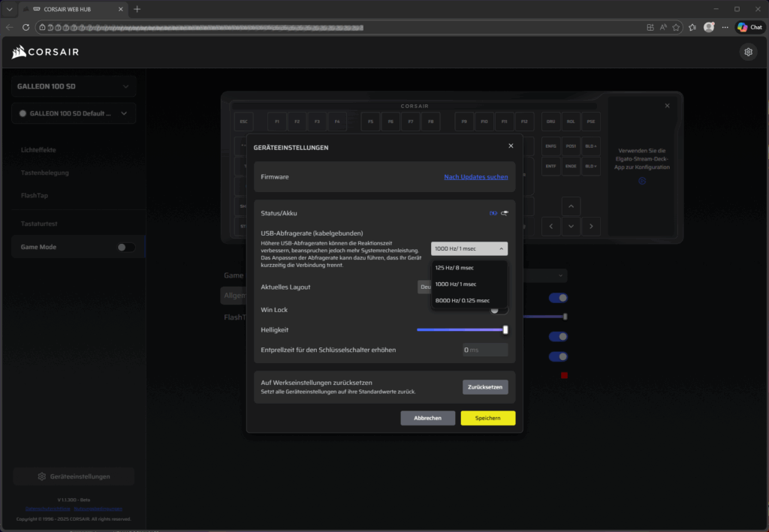Click the Corsair sails logo
The height and width of the screenshot is (532, 769).
pos(20,53)
